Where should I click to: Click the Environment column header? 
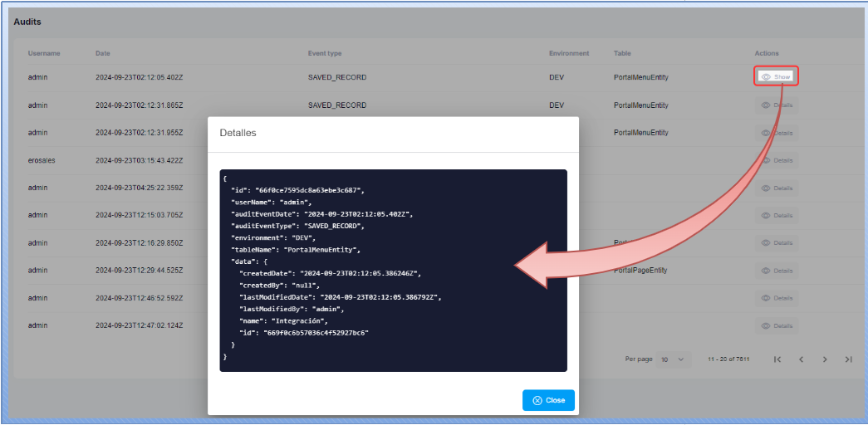tap(569, 53)
